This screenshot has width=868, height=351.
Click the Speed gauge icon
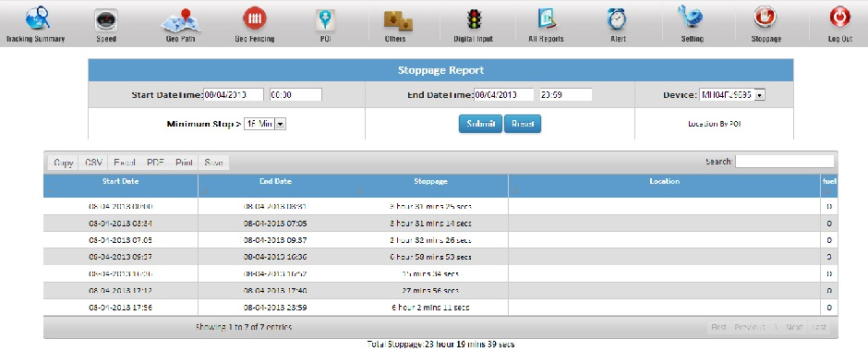tap(106, 19)
